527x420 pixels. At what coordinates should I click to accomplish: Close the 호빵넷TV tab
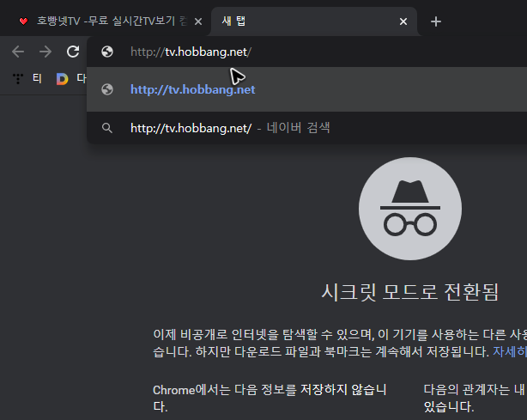[x=198, y=21]
